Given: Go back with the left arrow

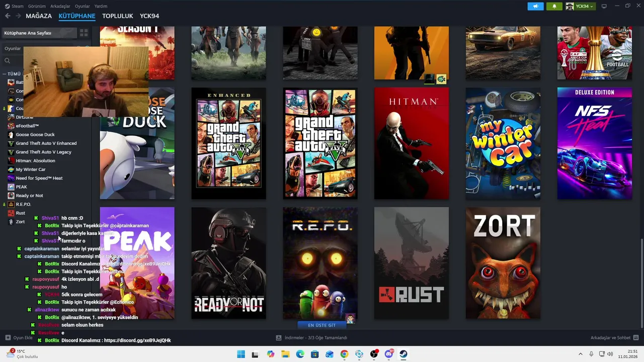Looking at the screenshot, I should click(x=8, y=16).
